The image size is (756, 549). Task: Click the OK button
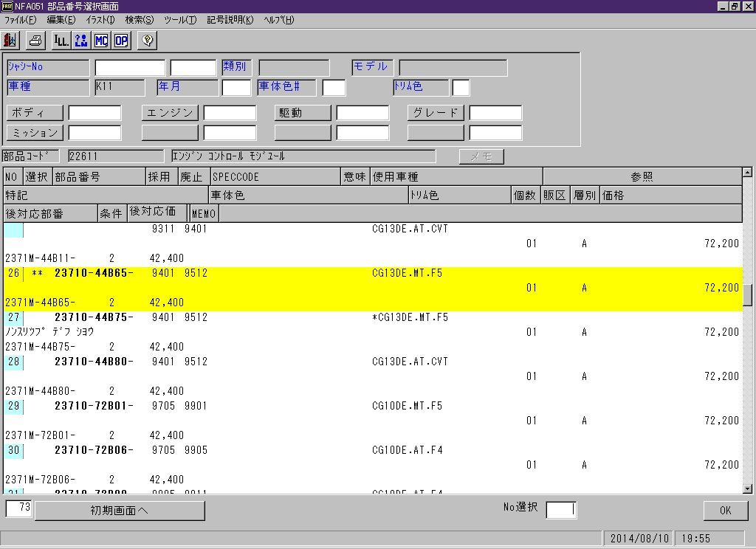(x=726, y=511)
